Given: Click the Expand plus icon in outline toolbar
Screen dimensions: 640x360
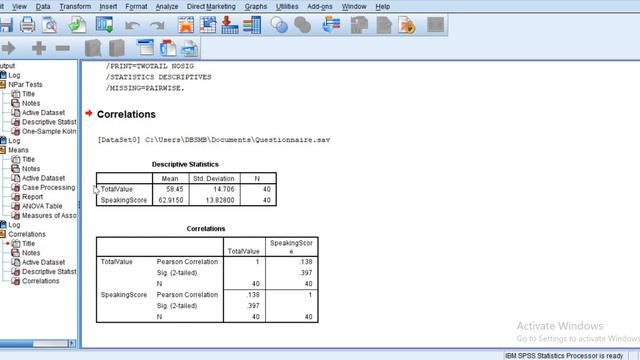Looking at the screenshot, I should point(39,48).
